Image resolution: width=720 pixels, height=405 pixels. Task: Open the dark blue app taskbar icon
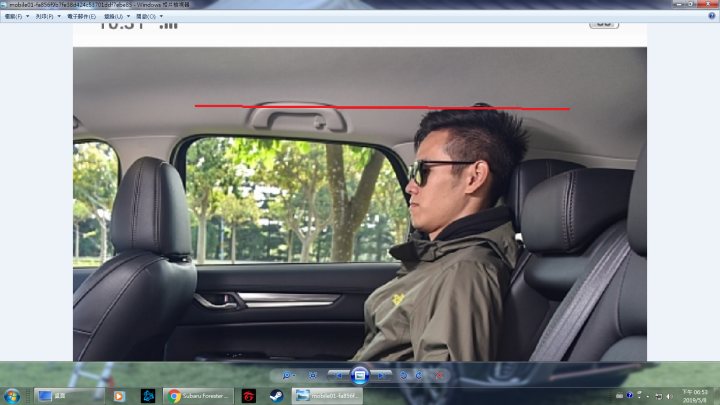click(148, 396)
